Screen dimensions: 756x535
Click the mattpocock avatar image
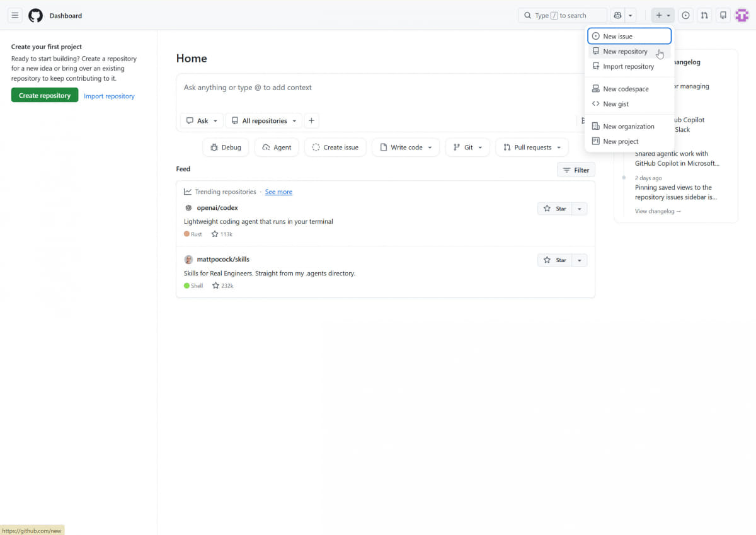pos(188,260)
